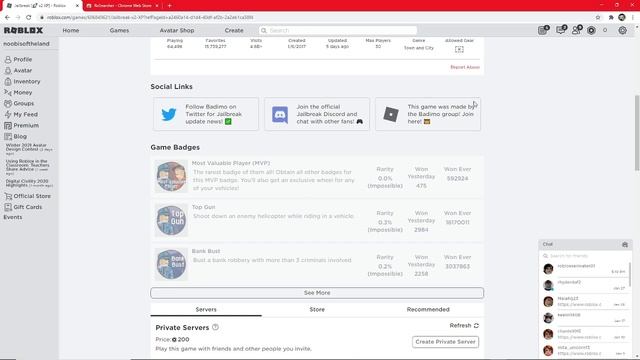Open the Bank Bust badge title
Image resolution: width=640 pixels, height=360 pixels.
206,251
